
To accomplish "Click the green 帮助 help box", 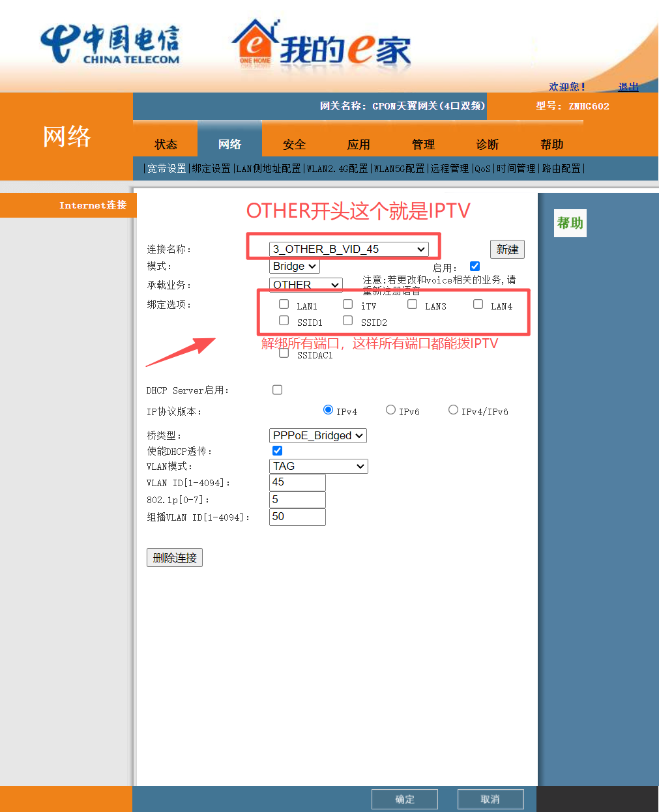I will point(570,223).
